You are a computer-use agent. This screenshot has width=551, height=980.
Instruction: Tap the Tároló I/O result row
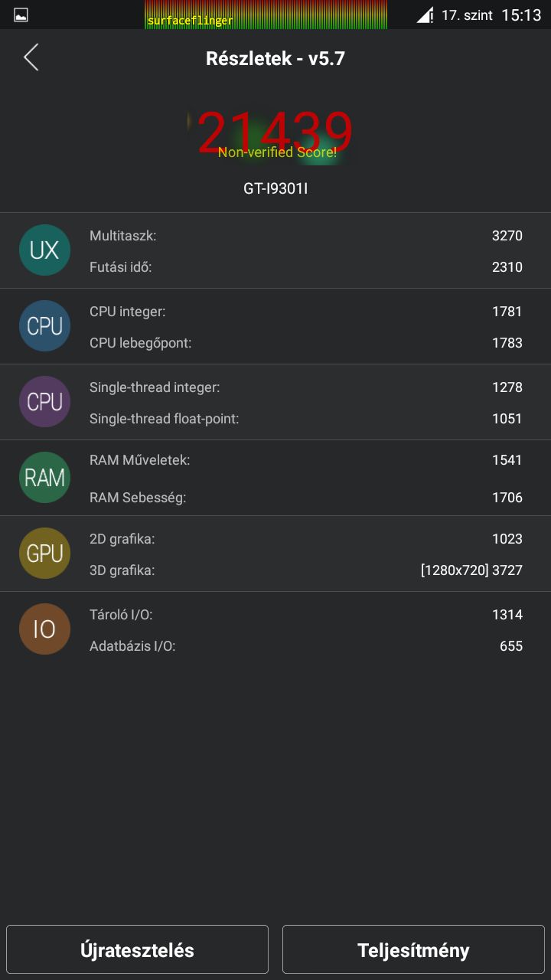306,615
